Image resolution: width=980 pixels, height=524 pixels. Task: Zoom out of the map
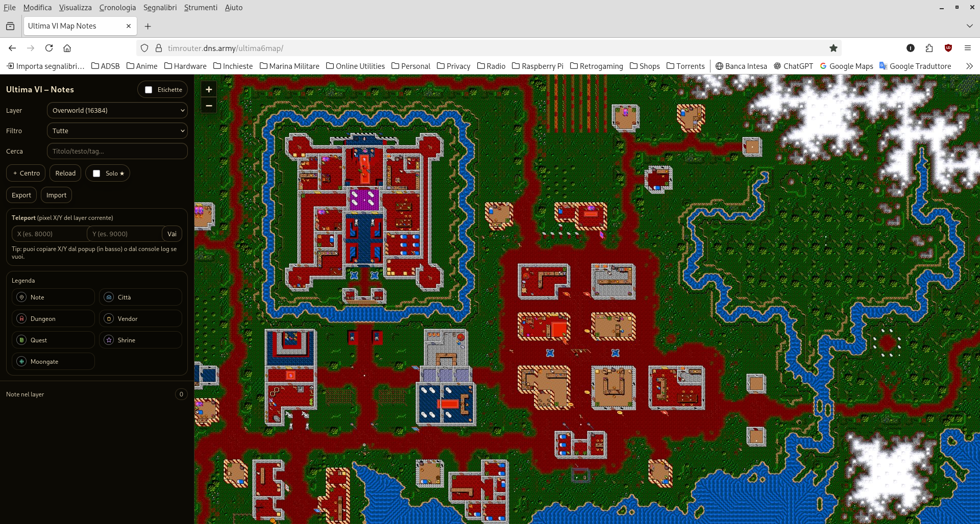209,106
